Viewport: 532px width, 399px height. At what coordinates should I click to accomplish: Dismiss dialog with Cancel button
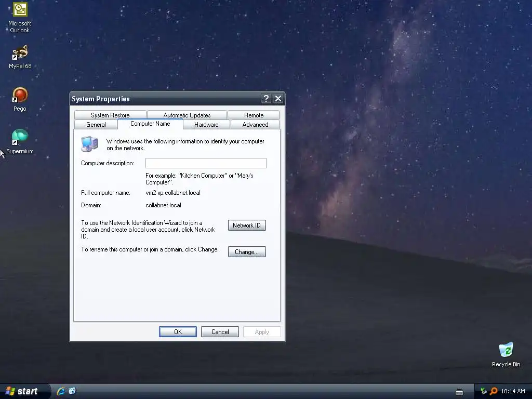pos(220,332)
